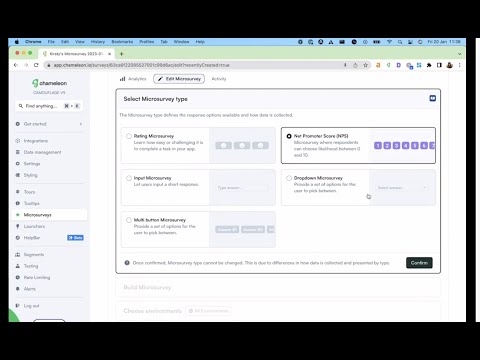Viewport: 480px width, 360px height.
Task: Click the All Environments tag
Action: (208, 311)
